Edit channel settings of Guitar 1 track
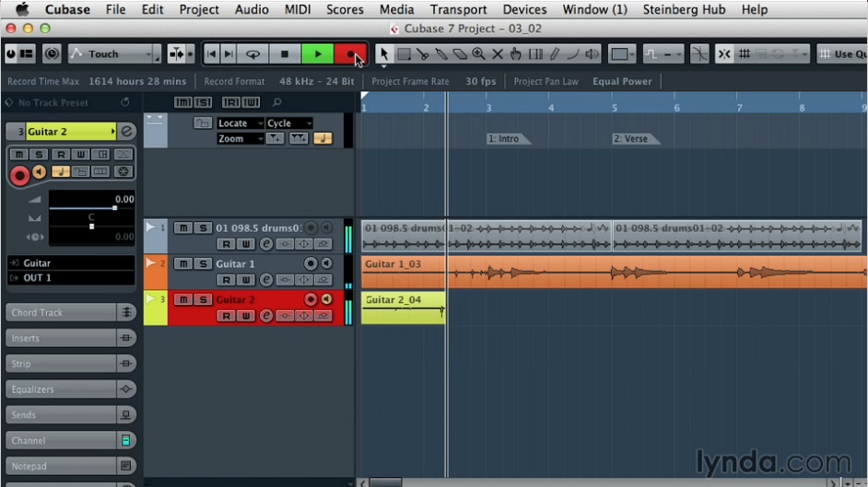 pos(266,280)
